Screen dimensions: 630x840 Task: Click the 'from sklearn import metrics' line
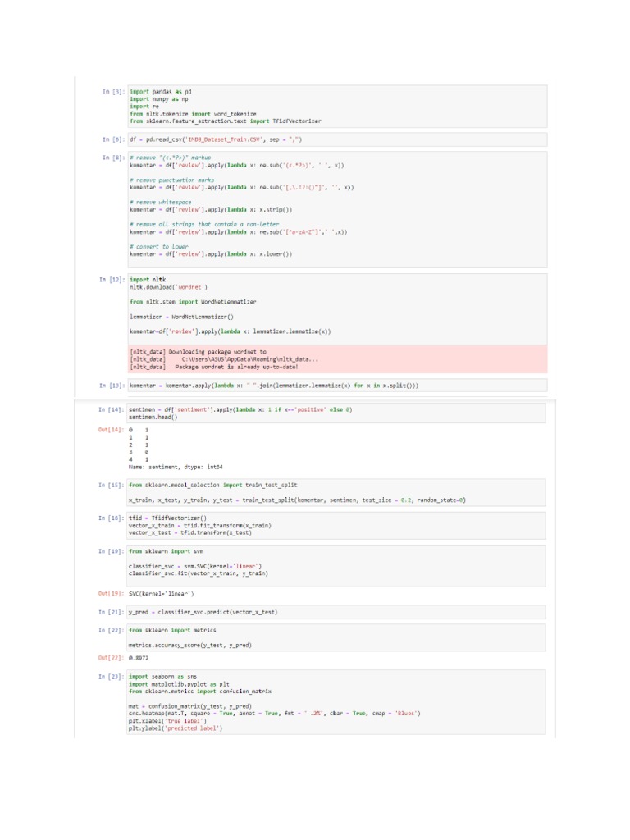[x=172, y=630]
